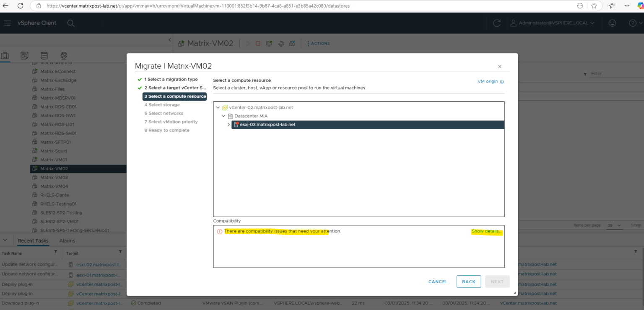The image size is (644, 310).
Task: Select the Select networks wizard step
Action: click(164, 113)
